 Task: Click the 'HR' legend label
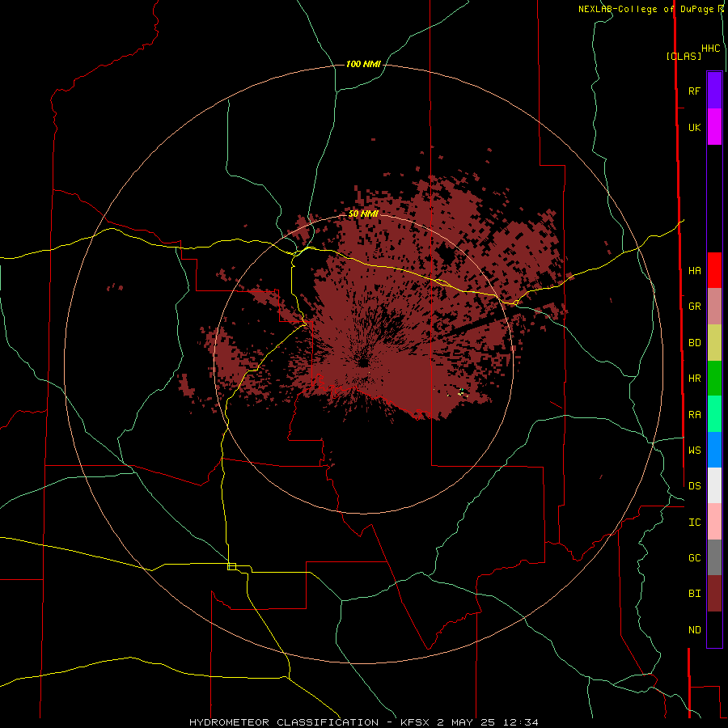point(694,379)
